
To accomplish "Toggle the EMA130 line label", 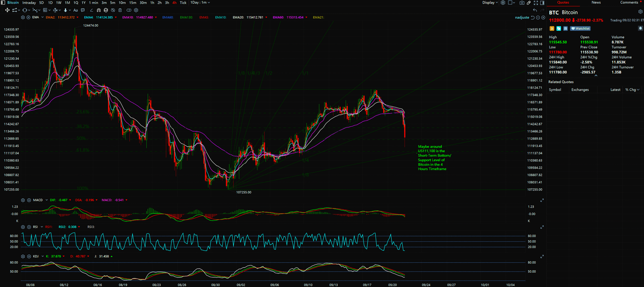I will [186, 17].
